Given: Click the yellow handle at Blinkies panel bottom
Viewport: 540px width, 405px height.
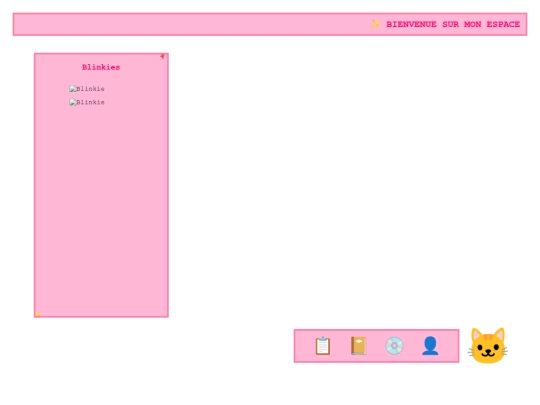Looking at the screenshot, I should tap(38, 314).
